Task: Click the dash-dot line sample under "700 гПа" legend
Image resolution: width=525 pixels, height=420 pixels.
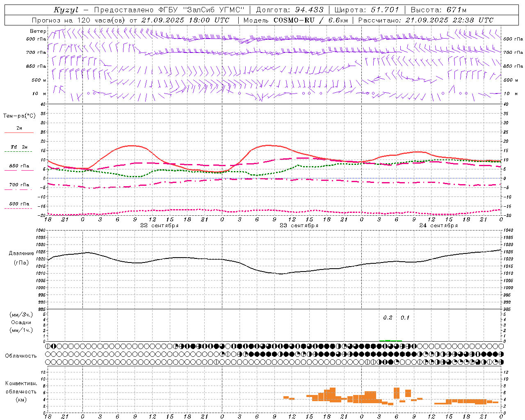Action: point(18,189)
